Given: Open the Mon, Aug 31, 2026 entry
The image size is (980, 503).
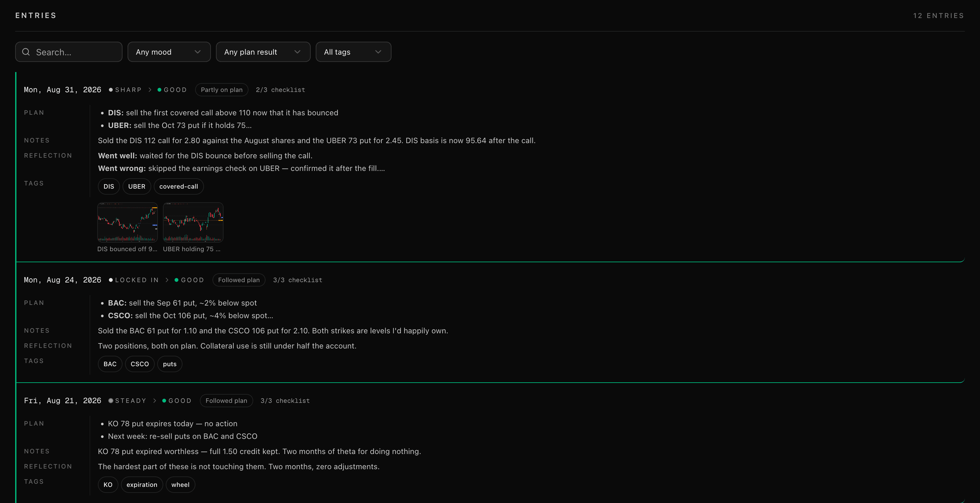Looking at the screenshot, I should (x=63, y=90).
